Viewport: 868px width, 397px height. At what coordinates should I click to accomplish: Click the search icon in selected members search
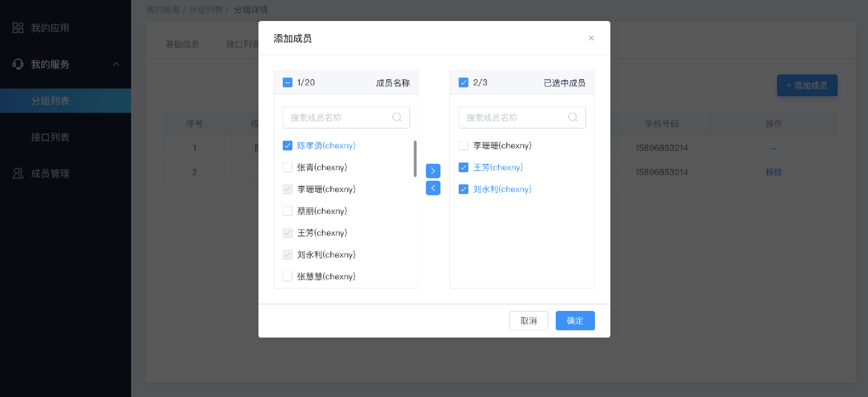coord(573,117)
